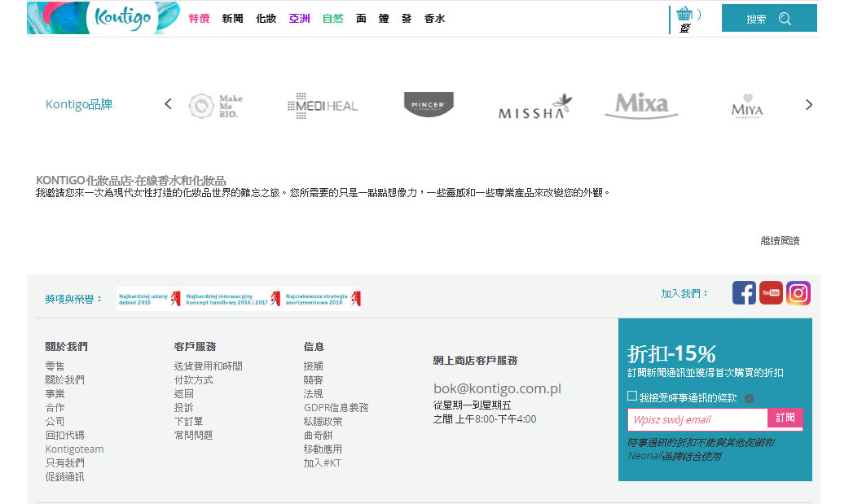Open the Kontigoteam footer link
The image size is (862, 504).
pyautogui.click(x=74, y=449)
